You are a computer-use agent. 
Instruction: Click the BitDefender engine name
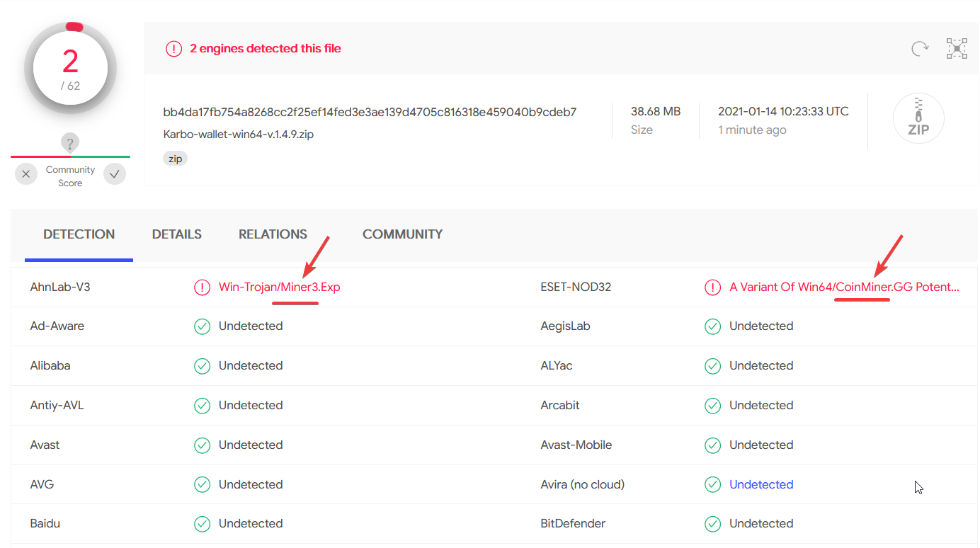tap(573, 524)
